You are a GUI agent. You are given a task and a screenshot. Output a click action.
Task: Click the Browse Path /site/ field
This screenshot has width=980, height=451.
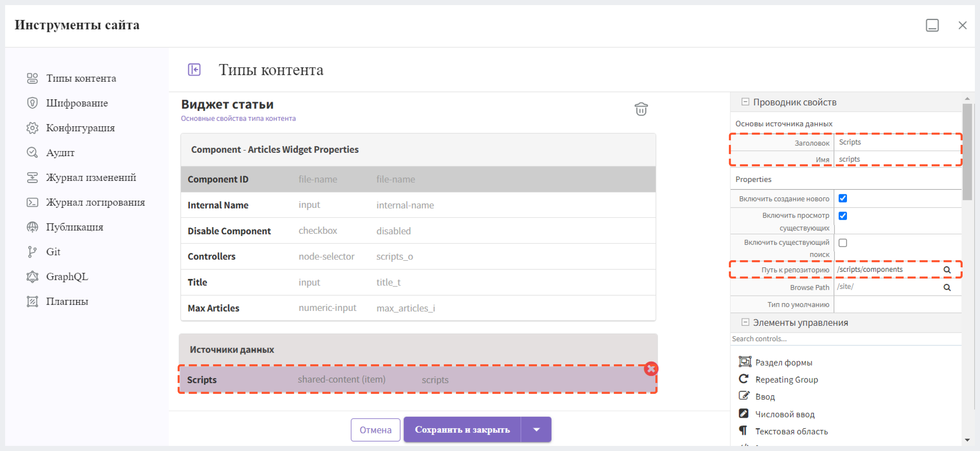[x=888, y=287]
